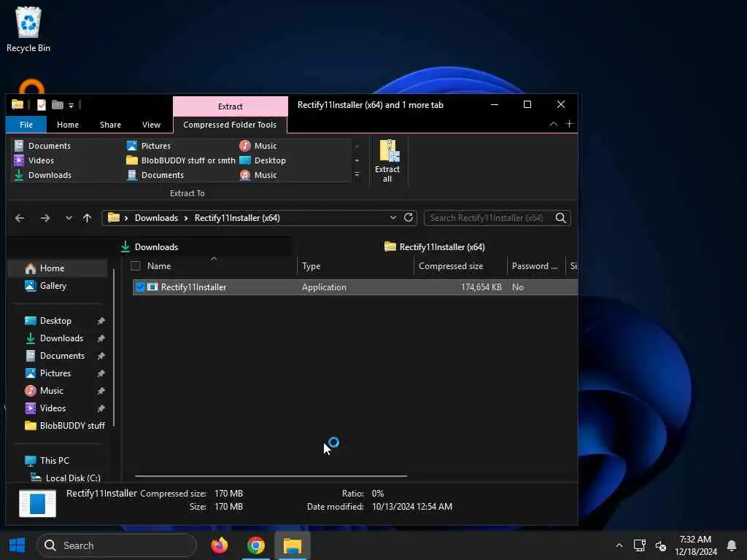Click the search magnifier icon
Image resolution: width=747 pixels, height=560 pixels.
point(561,218)
